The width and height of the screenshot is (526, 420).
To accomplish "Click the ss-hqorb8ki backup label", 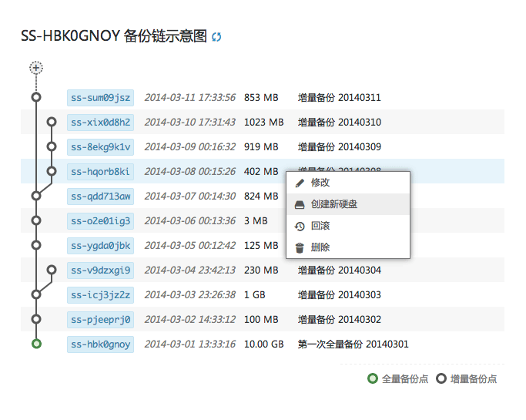I will tap(100, 172).
